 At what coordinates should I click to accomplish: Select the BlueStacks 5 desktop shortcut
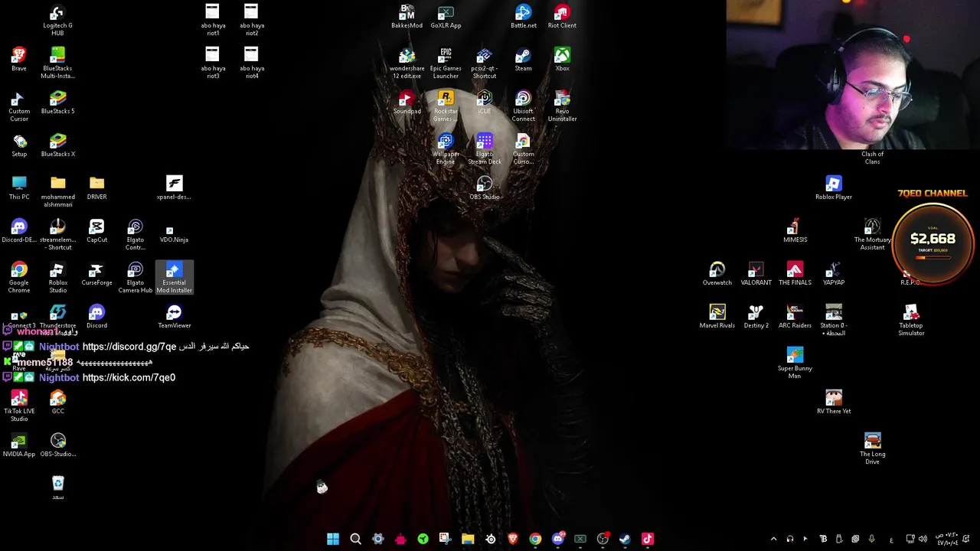coord(57,103)
